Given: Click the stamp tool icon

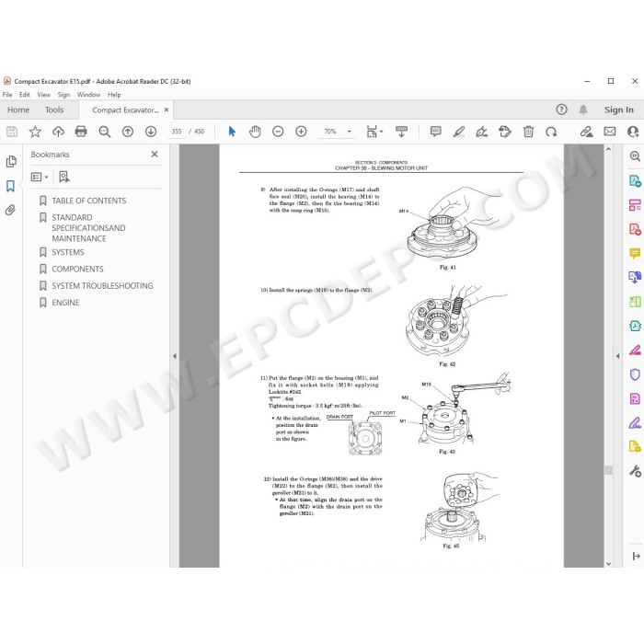Looking at the screenshot, I should tap(505, 132).
